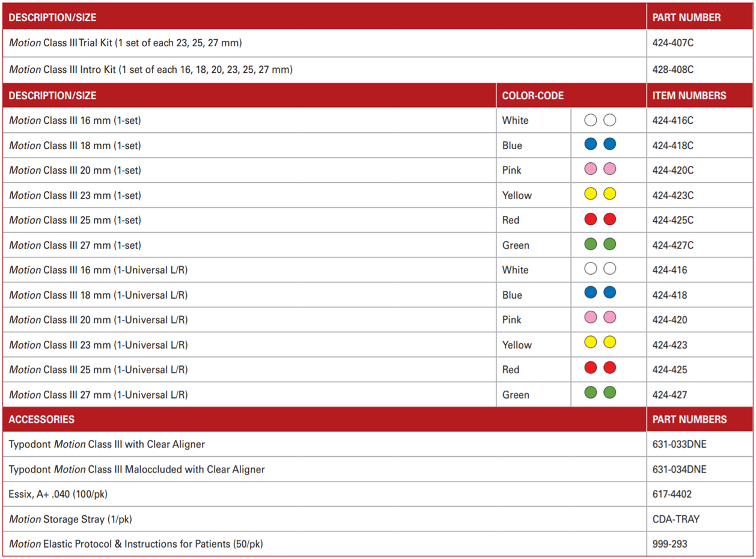Select Motion Class III 27 mm (1-Universal L/R)
The image size is (756, 559).
[99, 395]
